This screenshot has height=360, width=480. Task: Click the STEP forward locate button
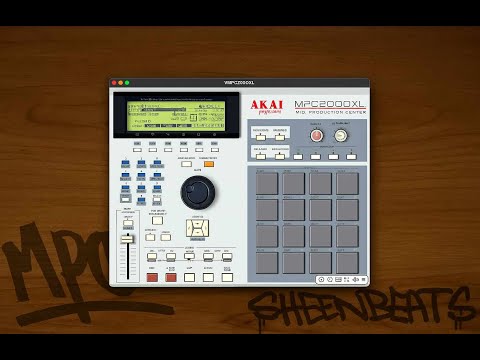(171, 256)
